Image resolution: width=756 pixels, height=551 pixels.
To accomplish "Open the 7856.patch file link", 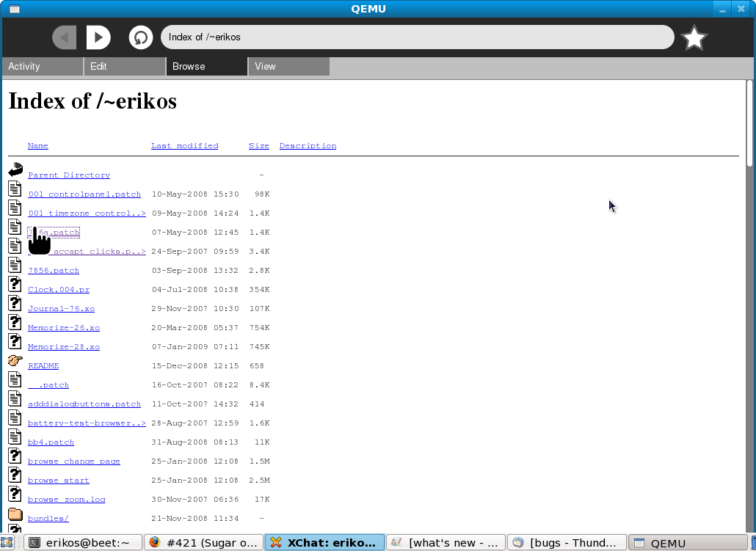I will [54, 271].
